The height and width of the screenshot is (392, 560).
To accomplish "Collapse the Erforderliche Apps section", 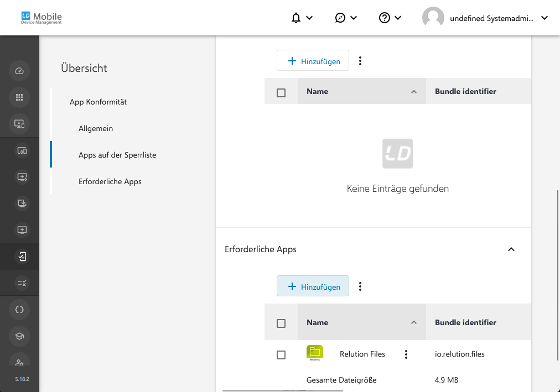I will click(x=511, y=249).
